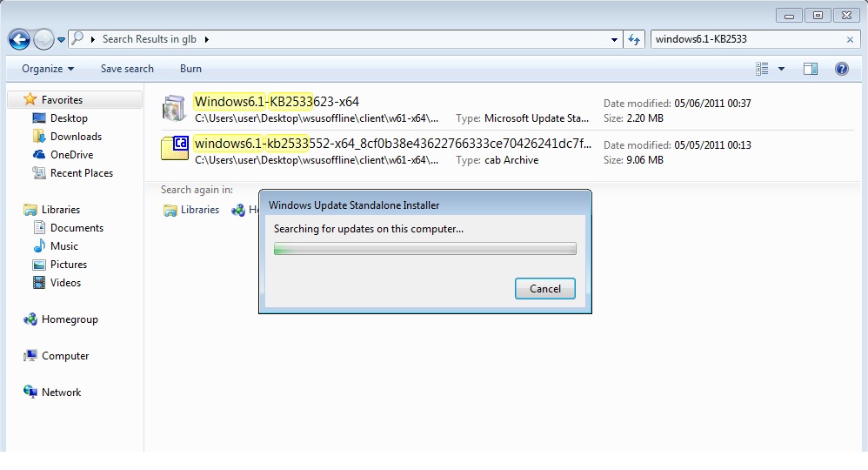
Task: Click the search input field
Action: click(x=746, y=39)
